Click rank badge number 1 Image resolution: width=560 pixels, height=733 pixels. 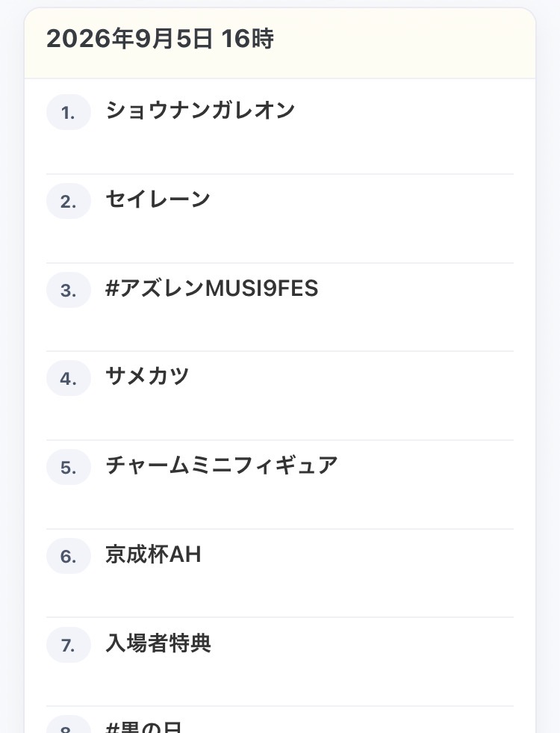(x=68, y=112)
